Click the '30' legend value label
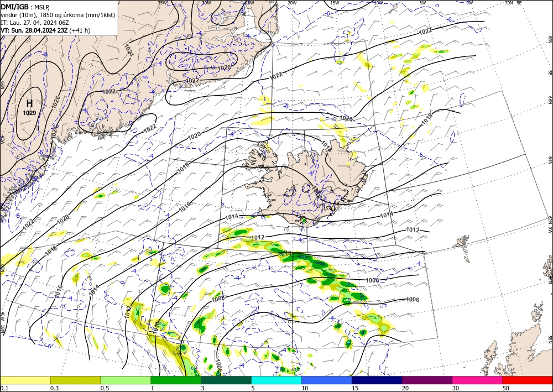The width and height of the screenshot is (553, 392). [x=456, y=388]
